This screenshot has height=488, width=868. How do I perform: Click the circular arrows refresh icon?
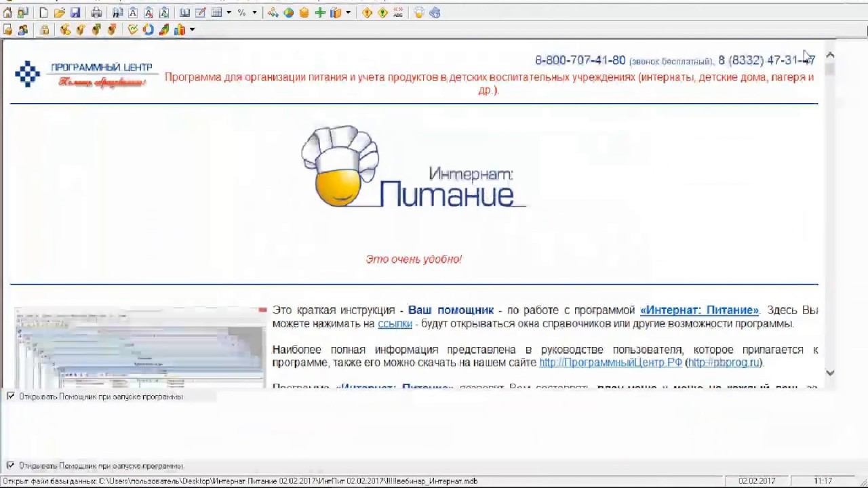point(148,30)
